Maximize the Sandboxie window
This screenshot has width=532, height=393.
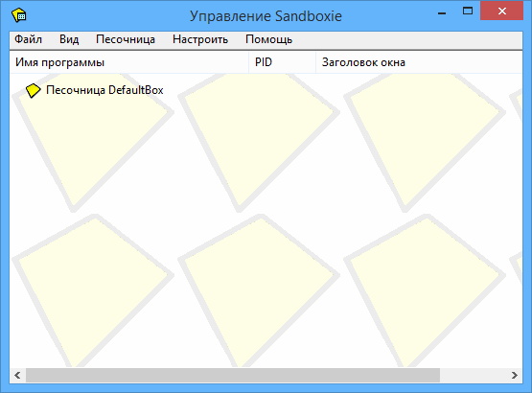468,12
